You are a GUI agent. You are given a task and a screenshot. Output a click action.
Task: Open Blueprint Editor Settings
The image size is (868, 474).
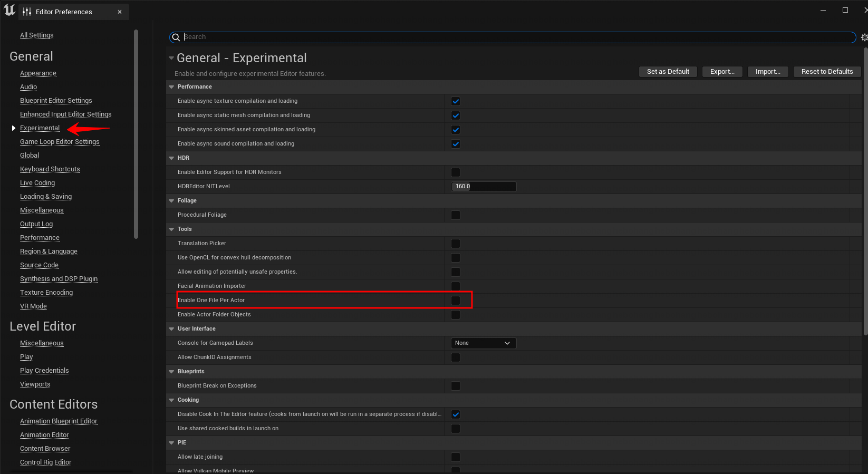(56, 101)
